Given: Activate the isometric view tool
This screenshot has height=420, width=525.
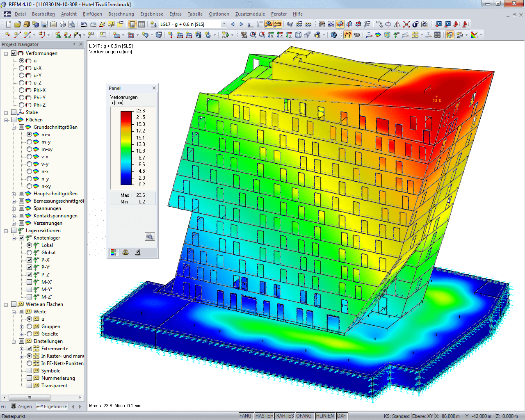Looking at the screenshot, I should (297, 34).
